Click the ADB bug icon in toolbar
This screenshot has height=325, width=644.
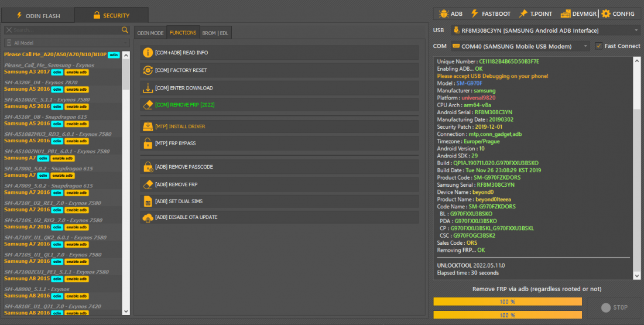click(444, 13)
